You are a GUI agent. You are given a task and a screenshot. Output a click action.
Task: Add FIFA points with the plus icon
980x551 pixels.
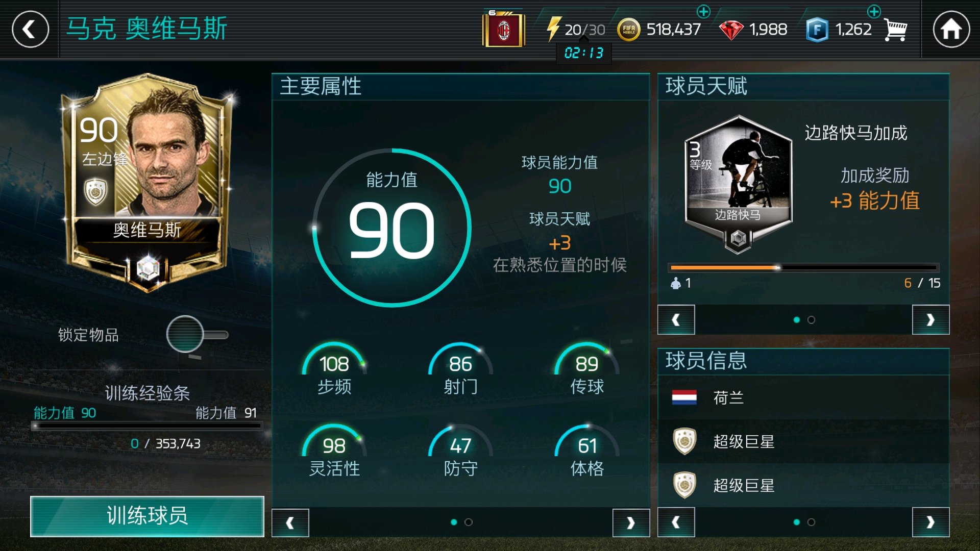[874, 11]
